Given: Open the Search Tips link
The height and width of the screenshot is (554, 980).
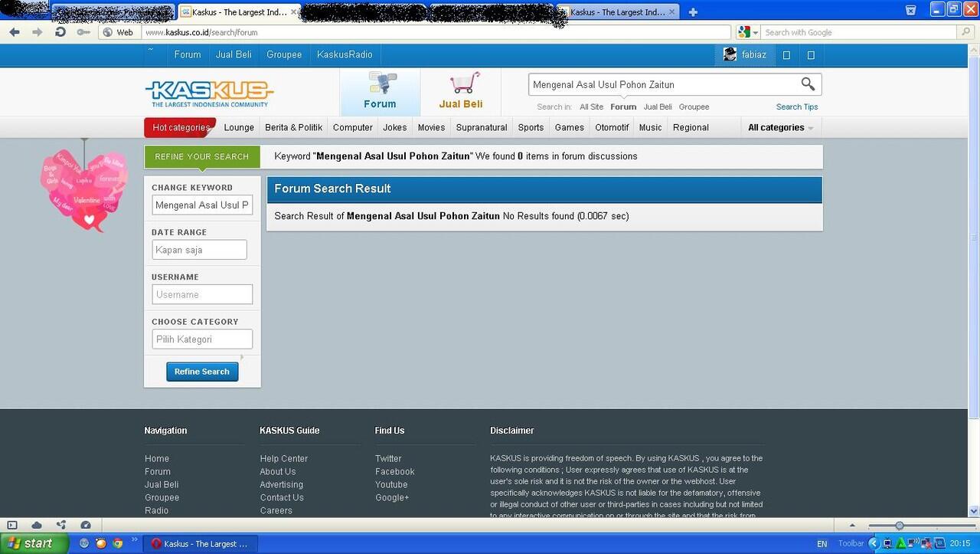Looking at the screenshot, I should (x=797, y=107).
